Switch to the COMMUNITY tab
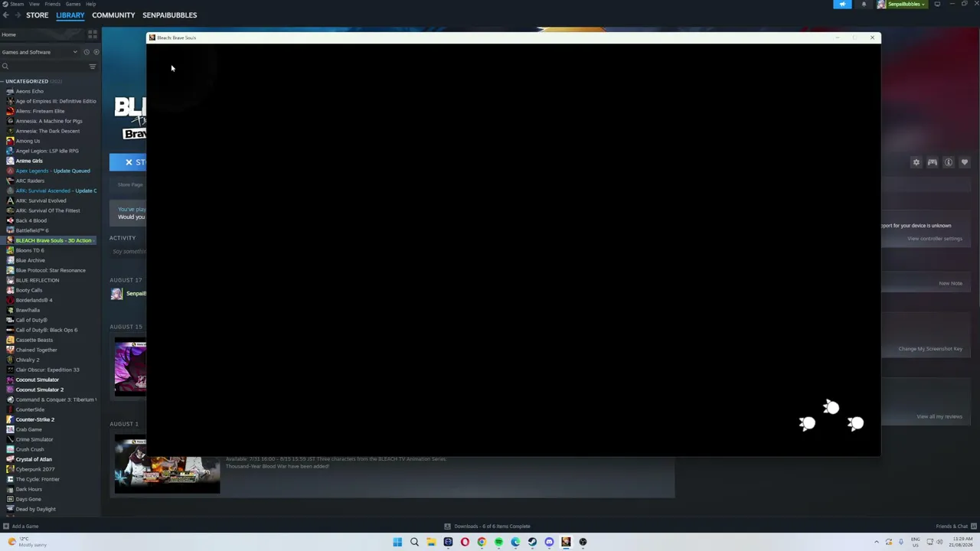The height and width of the screenshot is (551, 980). point(113,15)
